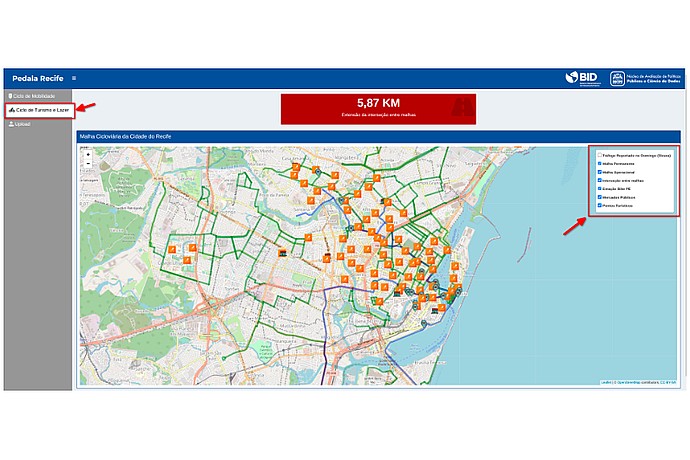This screenshot has height=460, width=690.
Task: Toggle the Malha Operacional layer checkbox
Action: point(599,172)
